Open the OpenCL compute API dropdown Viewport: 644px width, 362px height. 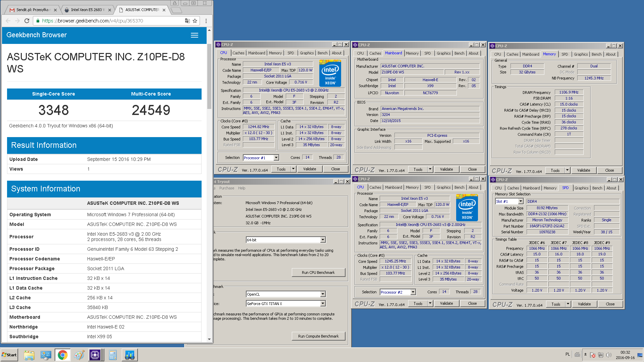tap(322, 294)
